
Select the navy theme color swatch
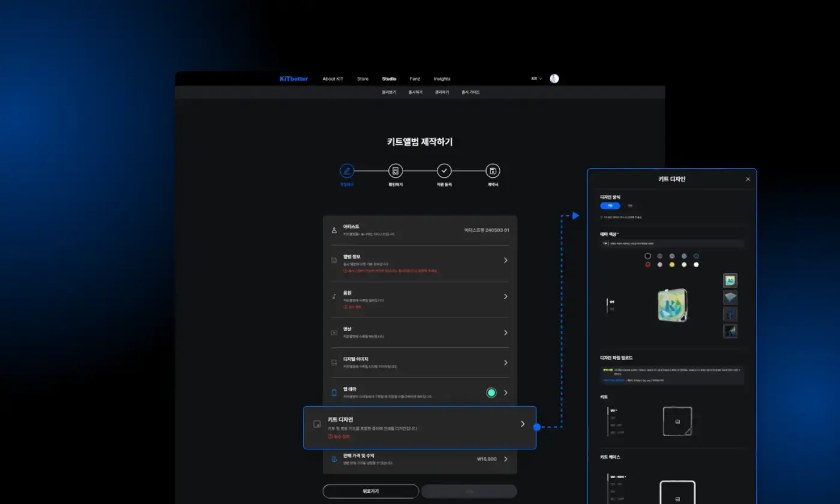(x=696, y=256)
